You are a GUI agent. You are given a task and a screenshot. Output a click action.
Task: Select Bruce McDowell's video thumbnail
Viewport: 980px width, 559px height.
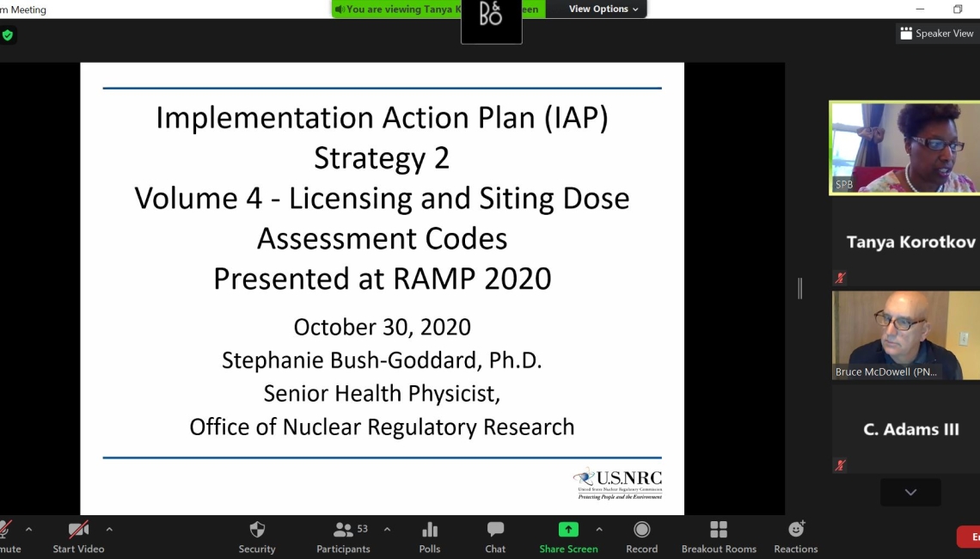click(905, 335)
